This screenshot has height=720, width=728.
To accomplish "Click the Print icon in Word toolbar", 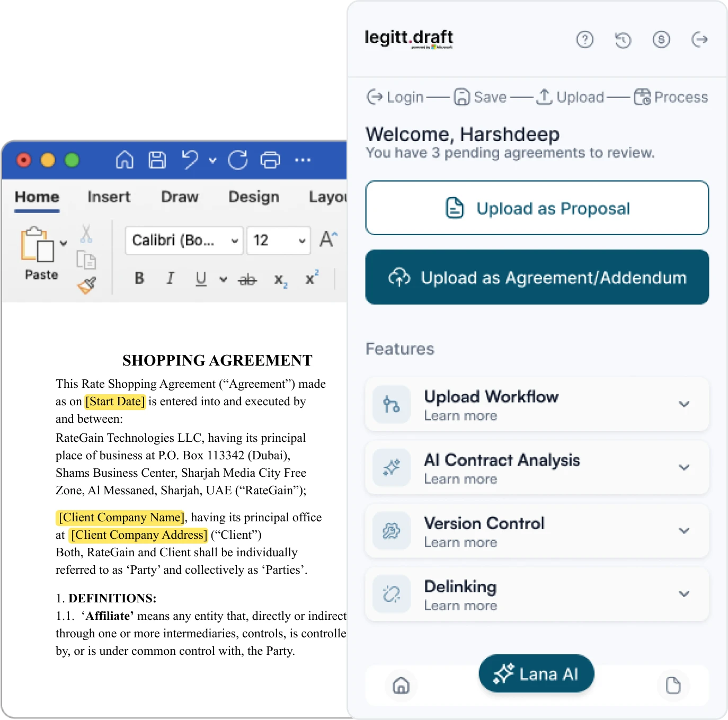I will tap(270, 160).
